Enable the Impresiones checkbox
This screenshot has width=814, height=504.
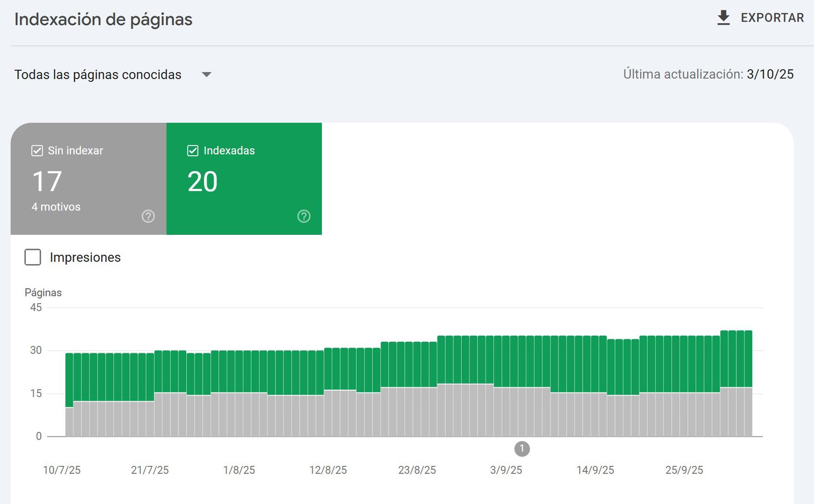point(33,257)
